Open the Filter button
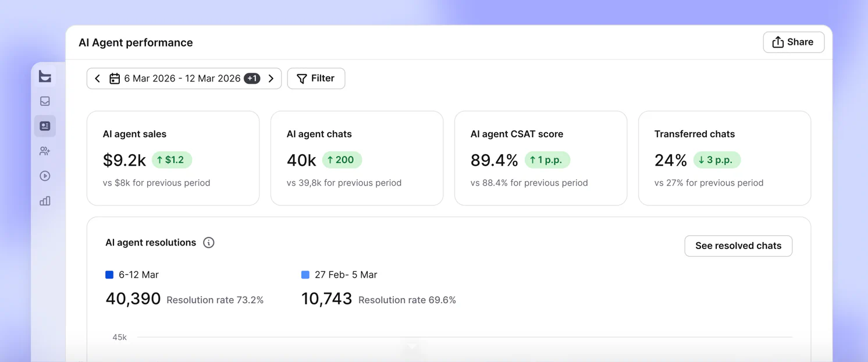Screen dimensions: 868x362 coord(316,79)
